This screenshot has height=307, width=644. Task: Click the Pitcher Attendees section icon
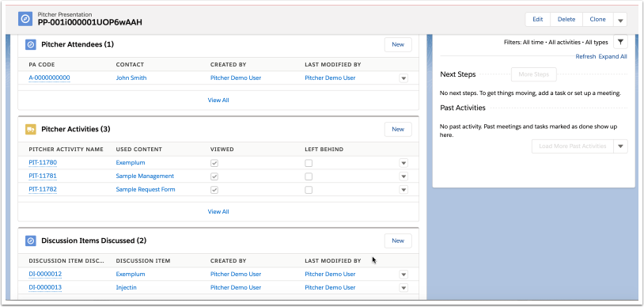pyautogui.click(x=31, y=44)
